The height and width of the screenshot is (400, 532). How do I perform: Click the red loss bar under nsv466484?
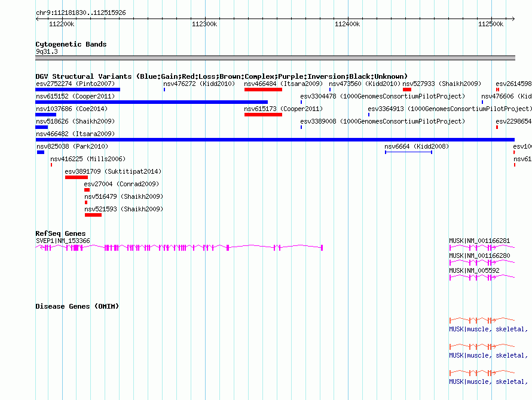tap(263, 90)
